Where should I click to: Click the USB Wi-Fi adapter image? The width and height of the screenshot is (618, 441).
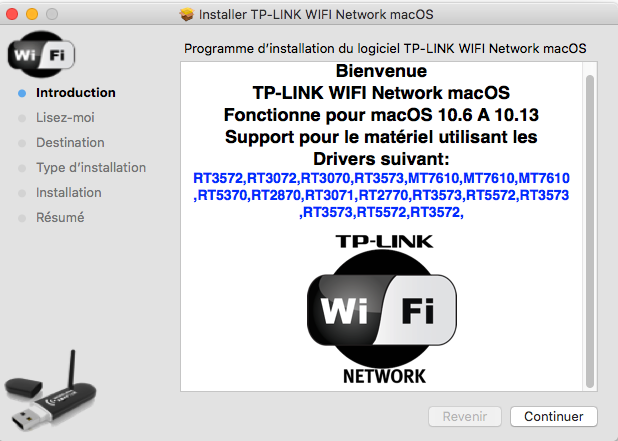[50, 390]
